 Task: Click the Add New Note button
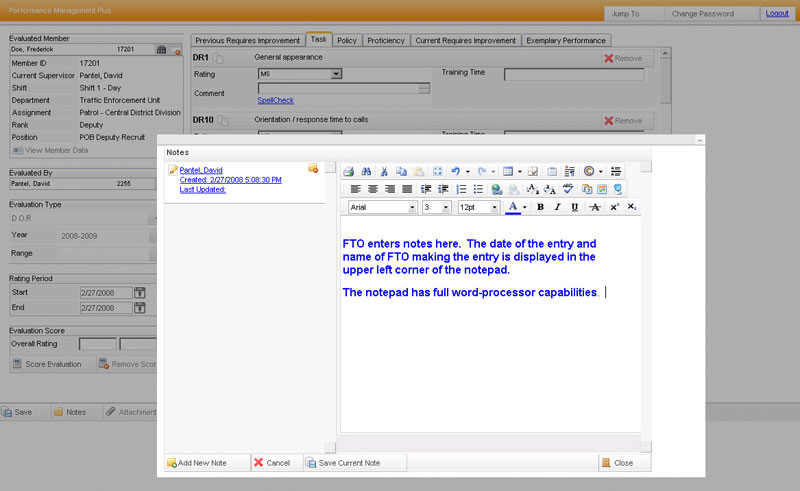coord(203,463)
